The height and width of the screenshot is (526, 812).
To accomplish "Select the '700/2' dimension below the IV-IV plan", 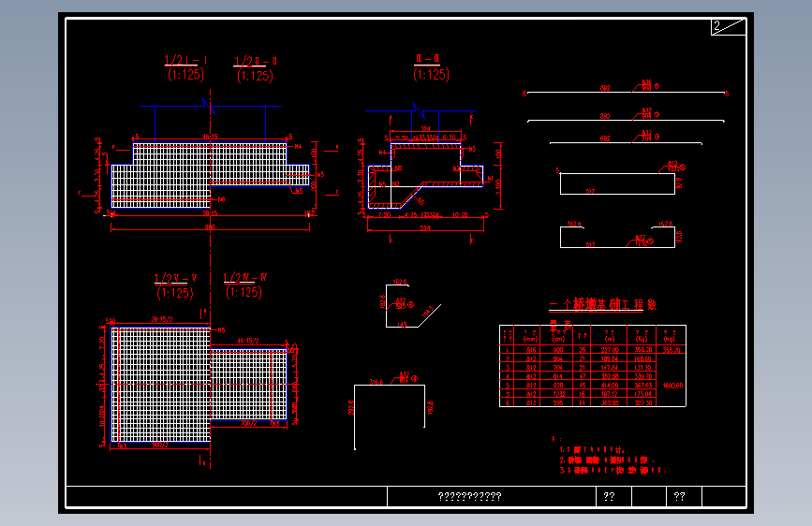I will click(248, 423).
